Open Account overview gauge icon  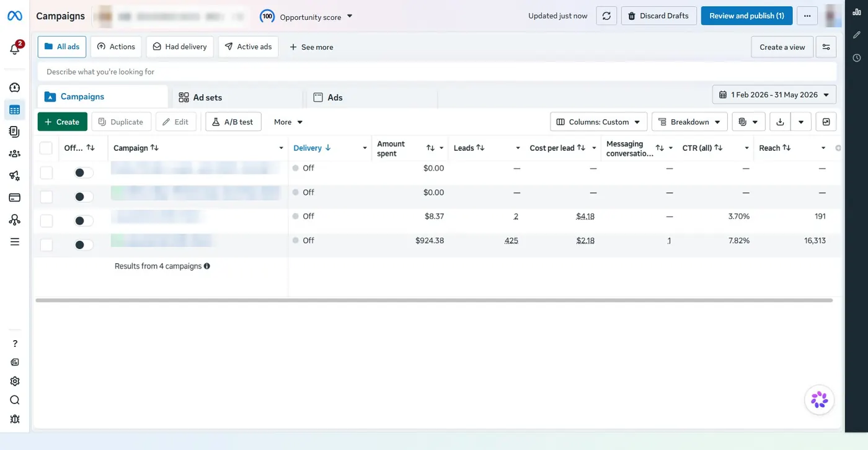[x=15, y=88]
